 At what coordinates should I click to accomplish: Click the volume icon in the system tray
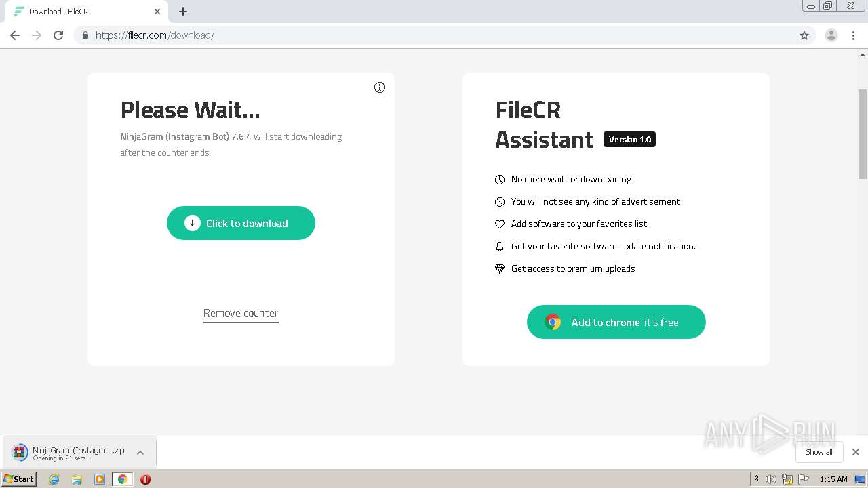(x=771, y=479)
